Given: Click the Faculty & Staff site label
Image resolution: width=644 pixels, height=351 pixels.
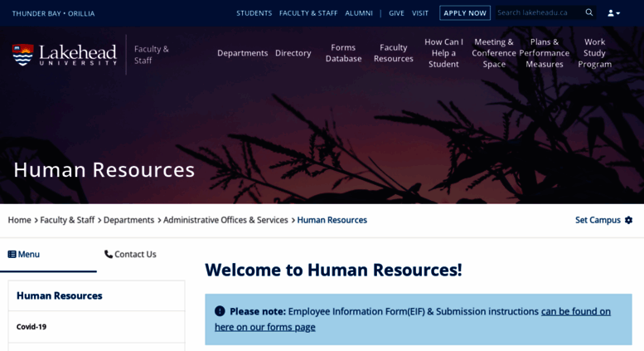Looking at the screenshot, I should point(151,55).
